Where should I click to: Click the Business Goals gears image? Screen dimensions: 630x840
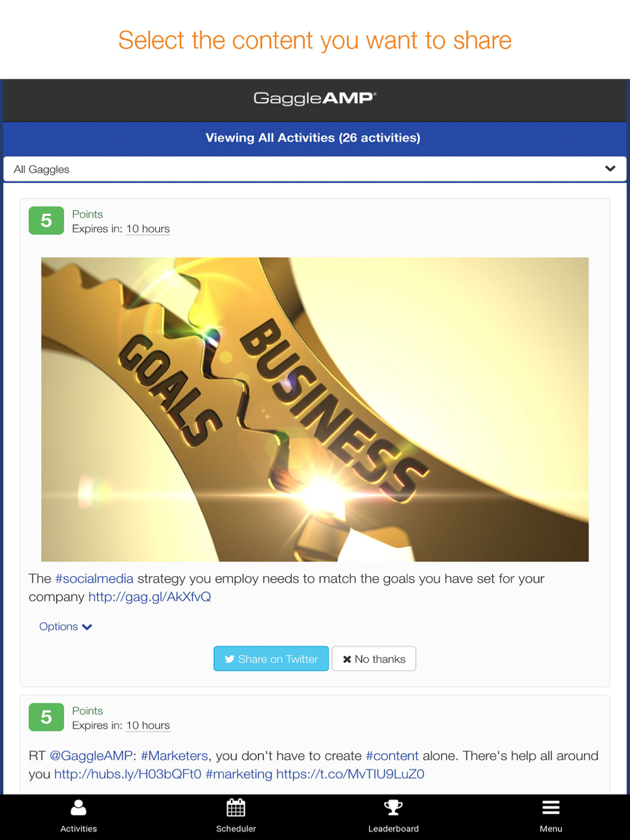tap(315, 409)
